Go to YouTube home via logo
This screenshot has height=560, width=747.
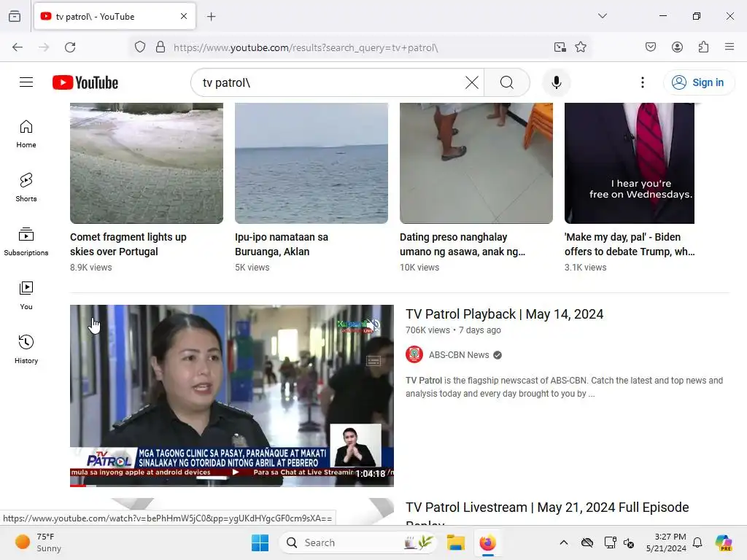[85, 82]
